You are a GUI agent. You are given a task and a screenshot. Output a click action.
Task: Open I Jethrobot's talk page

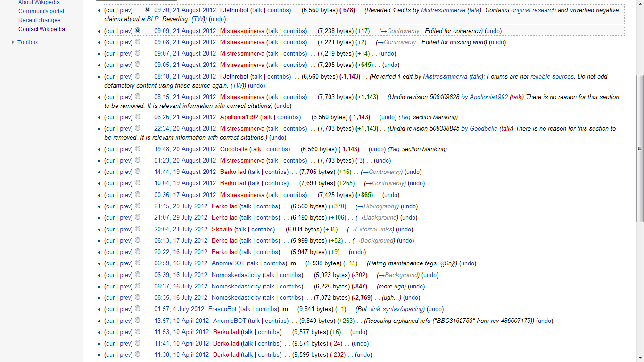tap(257, 10)
